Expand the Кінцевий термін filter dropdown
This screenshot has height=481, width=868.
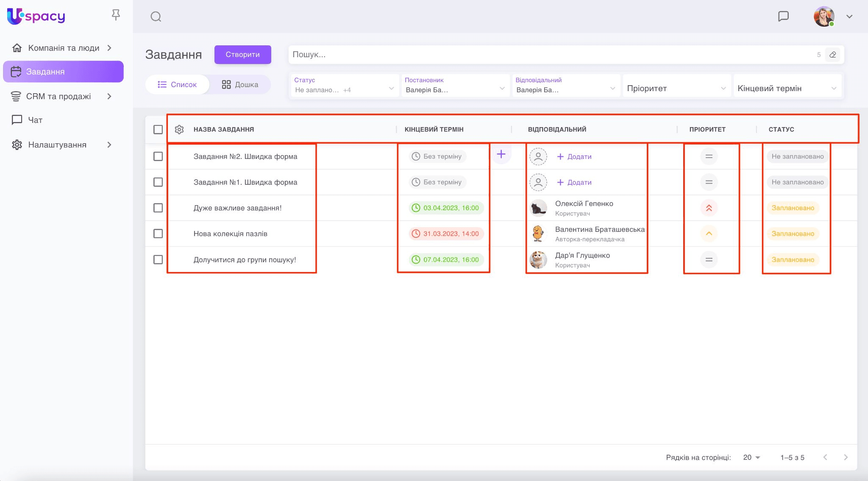(x=787, y=88)
